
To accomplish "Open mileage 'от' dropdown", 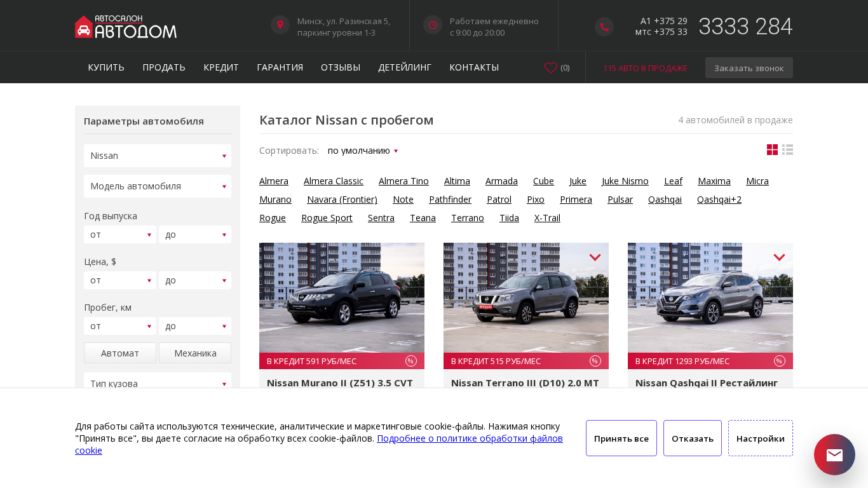I will pos(120,326).
